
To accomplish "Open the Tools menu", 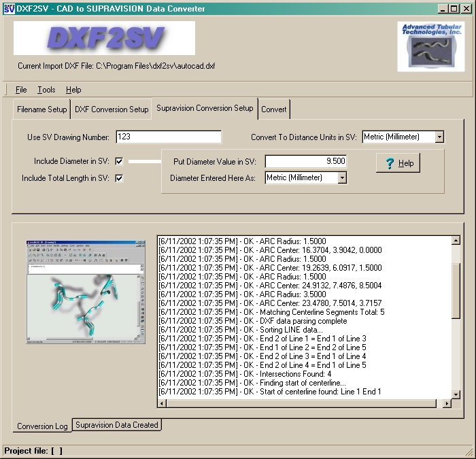I will (46, 90).
